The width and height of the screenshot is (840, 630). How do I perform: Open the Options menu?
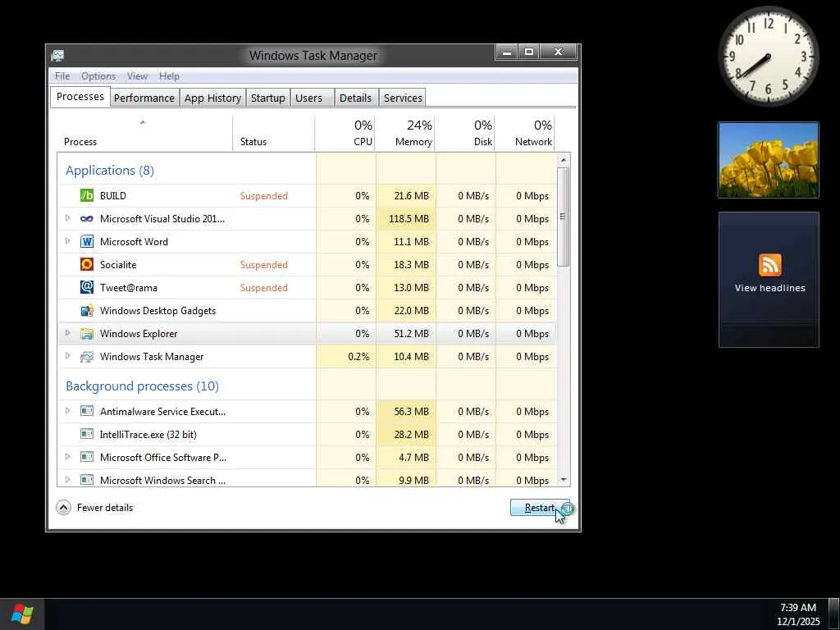coord(98,76)
